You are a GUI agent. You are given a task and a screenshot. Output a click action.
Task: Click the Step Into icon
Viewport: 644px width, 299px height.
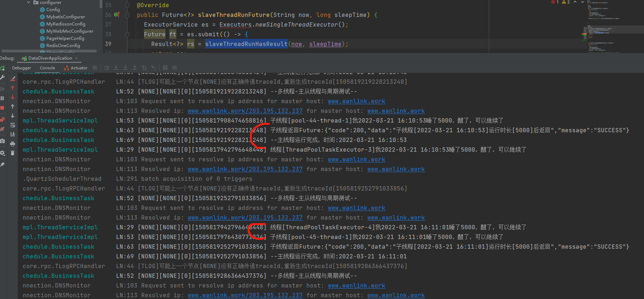pyautogui.click(x=125, y=68)
